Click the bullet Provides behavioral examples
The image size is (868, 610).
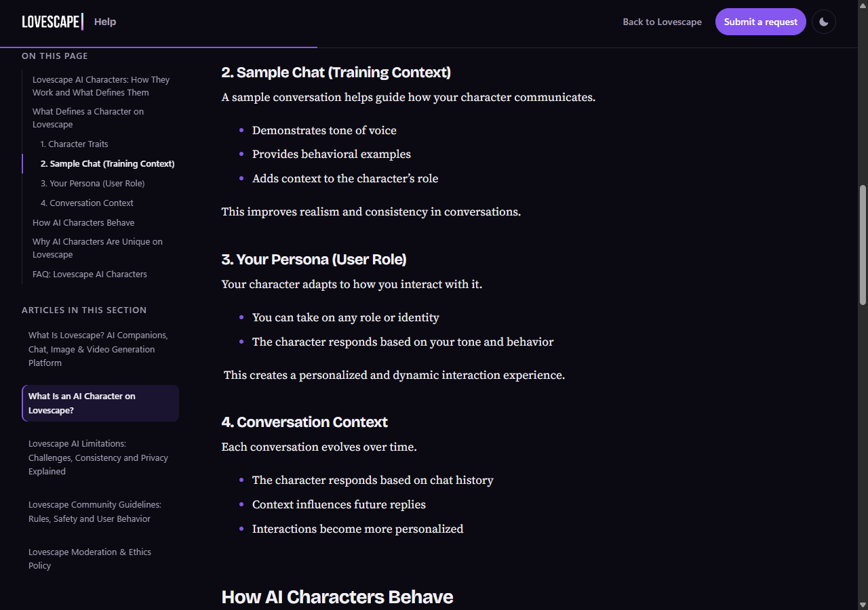pos(332,155)
